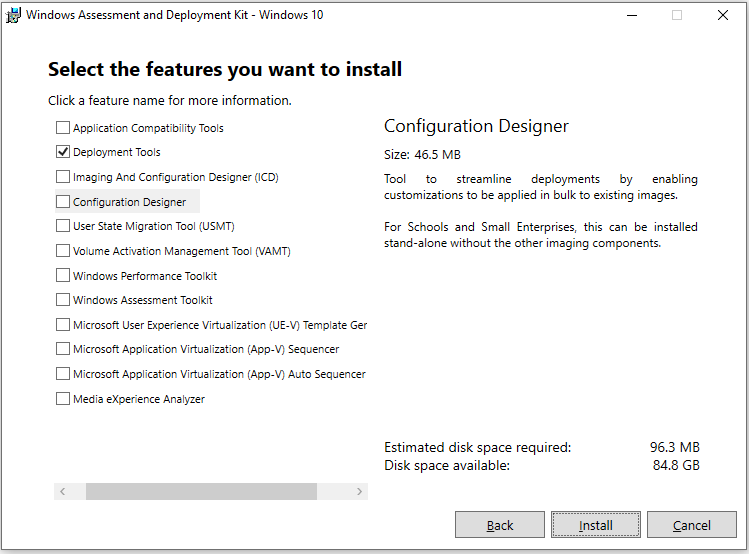Click the User State Migration Tool (USMT) label

[x=153, y=226]
